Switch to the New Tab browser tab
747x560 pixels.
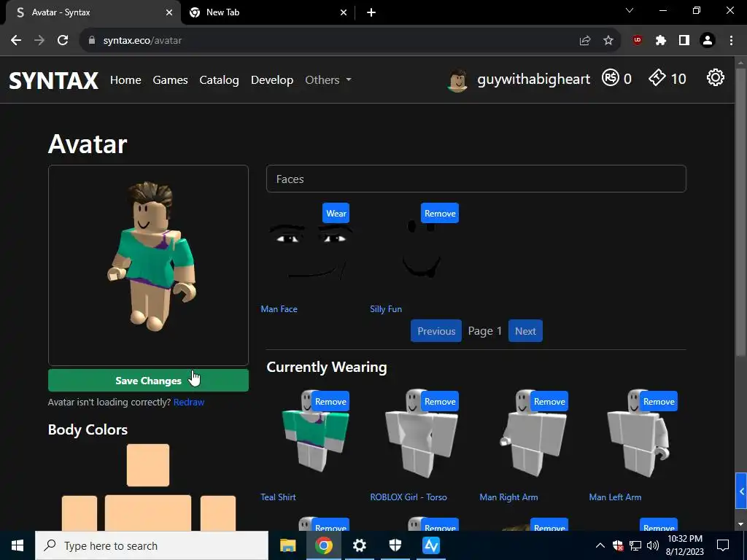pos(268,12)
